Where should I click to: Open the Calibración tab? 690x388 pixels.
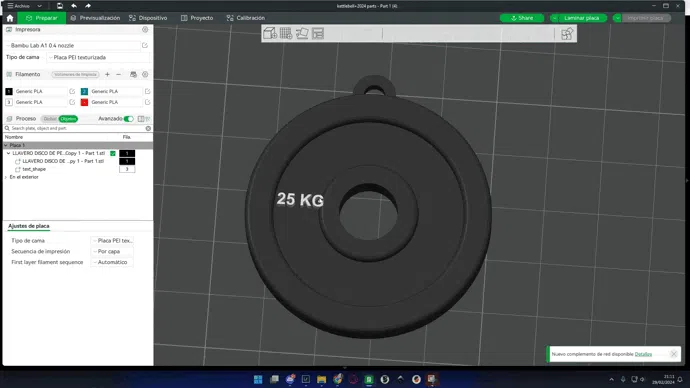246,18
